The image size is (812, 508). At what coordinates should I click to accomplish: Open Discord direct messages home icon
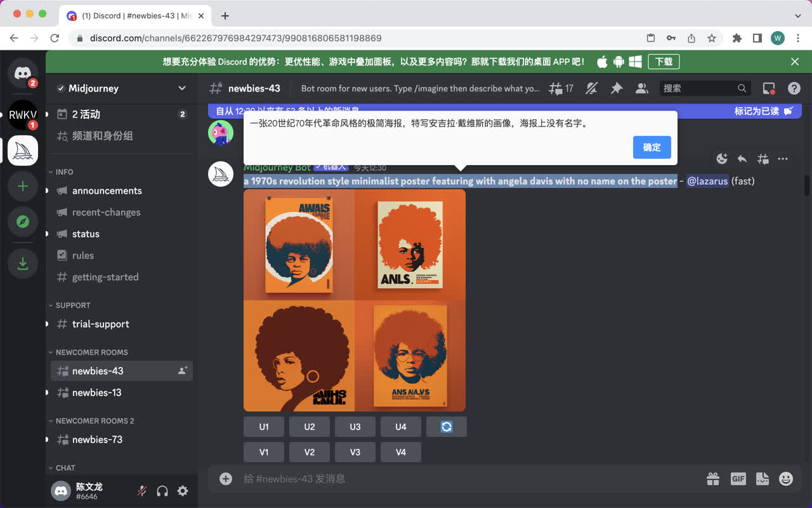pyautogui.click(x=23, y=74)
